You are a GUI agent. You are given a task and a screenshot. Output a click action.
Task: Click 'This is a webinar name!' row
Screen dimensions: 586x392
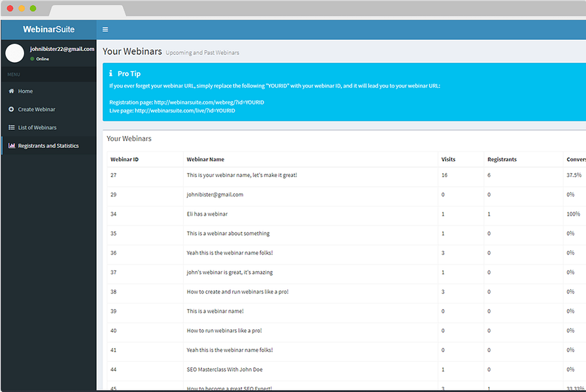pyautogui.click(x=215, y=311)
